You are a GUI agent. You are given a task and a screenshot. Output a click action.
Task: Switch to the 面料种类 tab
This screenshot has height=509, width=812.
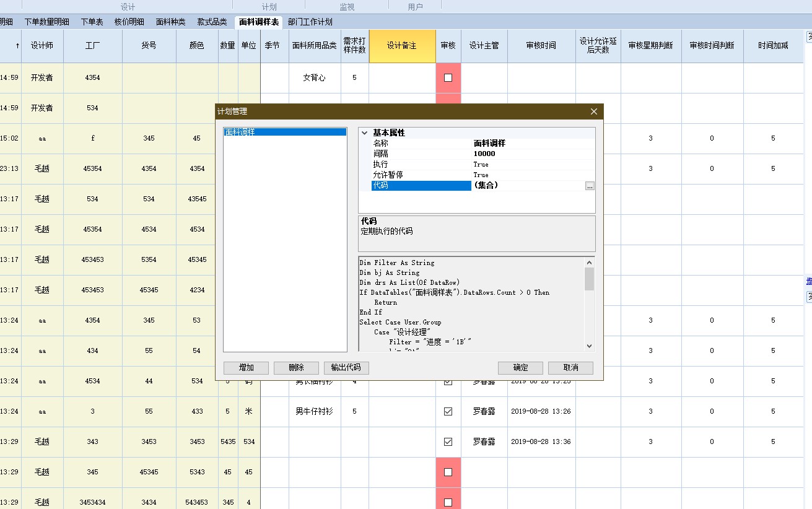click(x=170, y=22)
